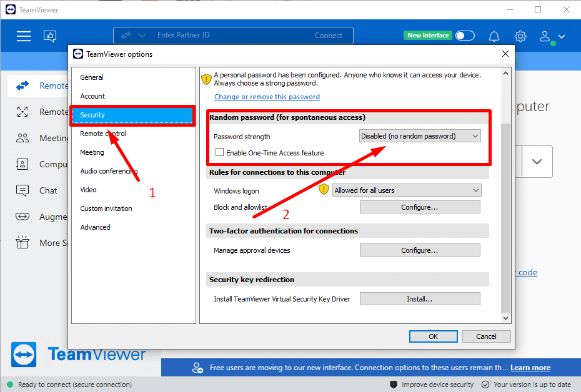Click the green Ready to connect indicator
This screenshot has height=392, width=581.
10,385
